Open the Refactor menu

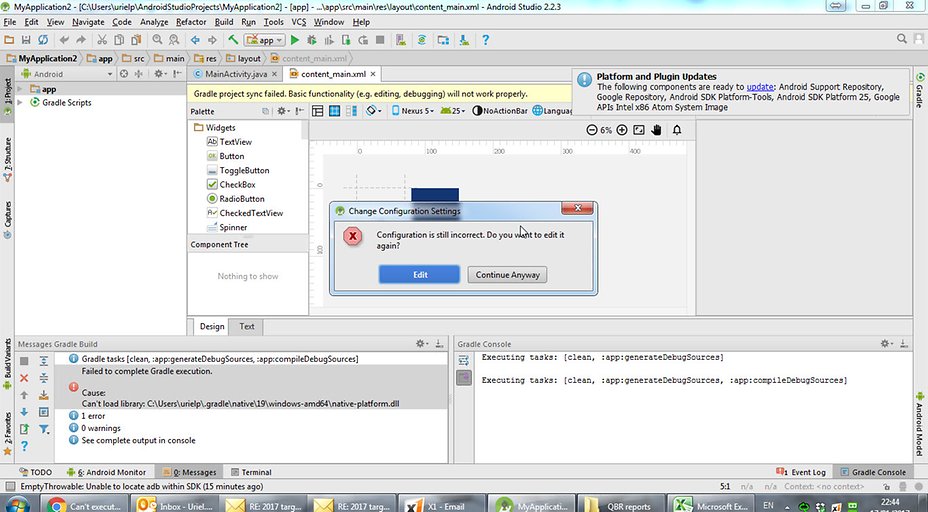click(x=191, y=22)
